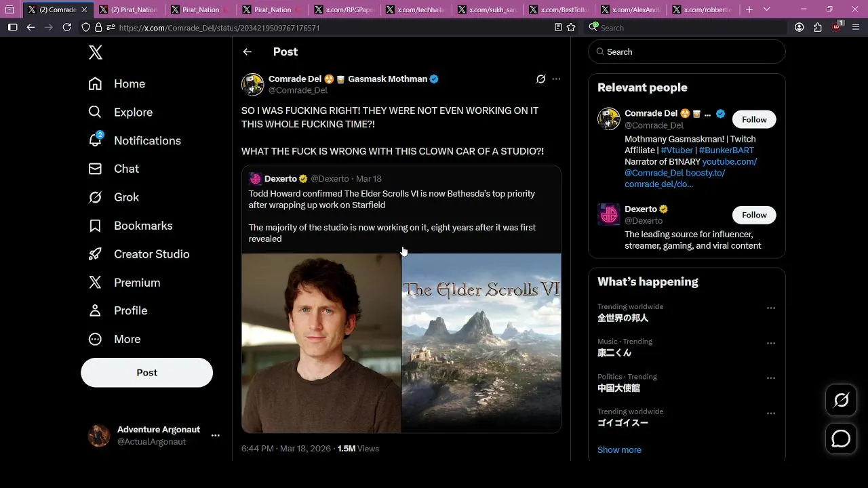The width and height of the screenshot is (868, 488).
Task: Switch to the x.com/techhalla tab
Action: coord(415,9)
